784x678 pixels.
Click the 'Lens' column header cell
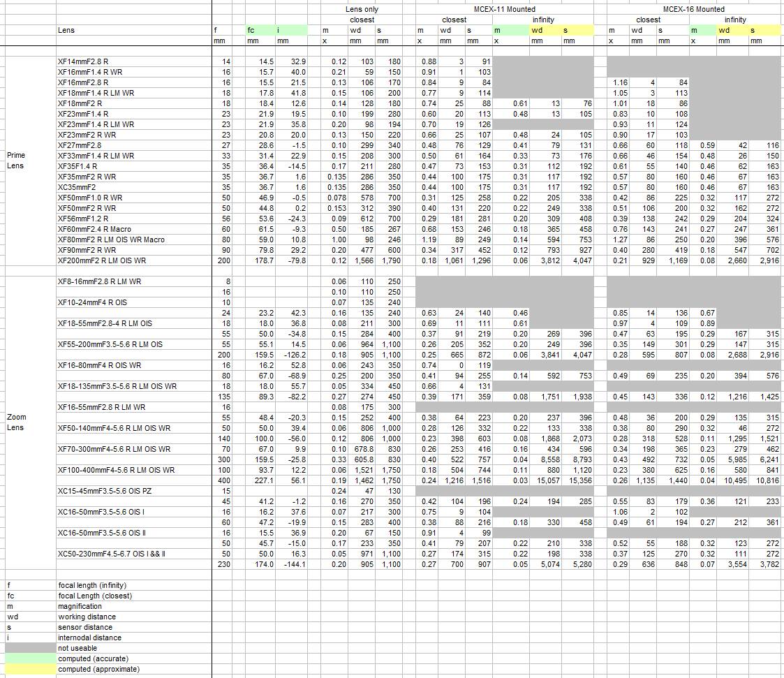[133, 30]
